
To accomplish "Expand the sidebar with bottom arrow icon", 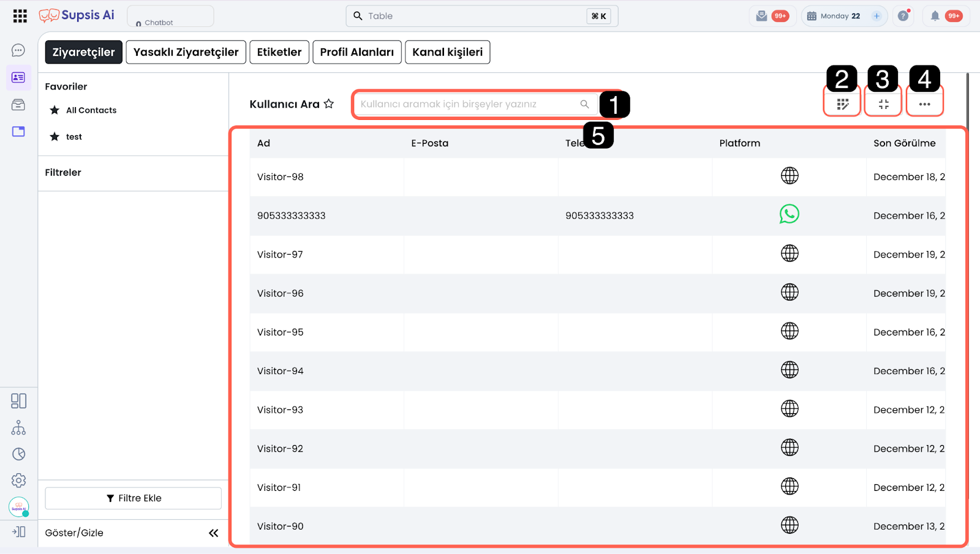I will click(x=18, y=532).
